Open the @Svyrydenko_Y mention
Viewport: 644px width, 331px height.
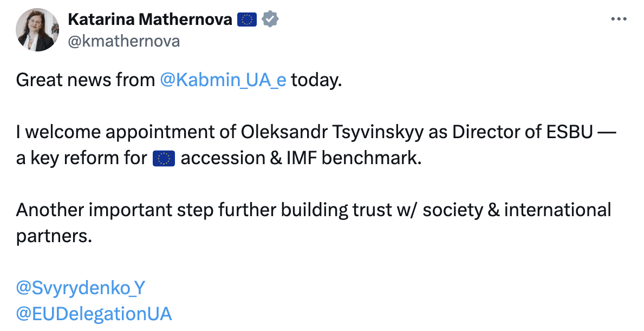81,288
